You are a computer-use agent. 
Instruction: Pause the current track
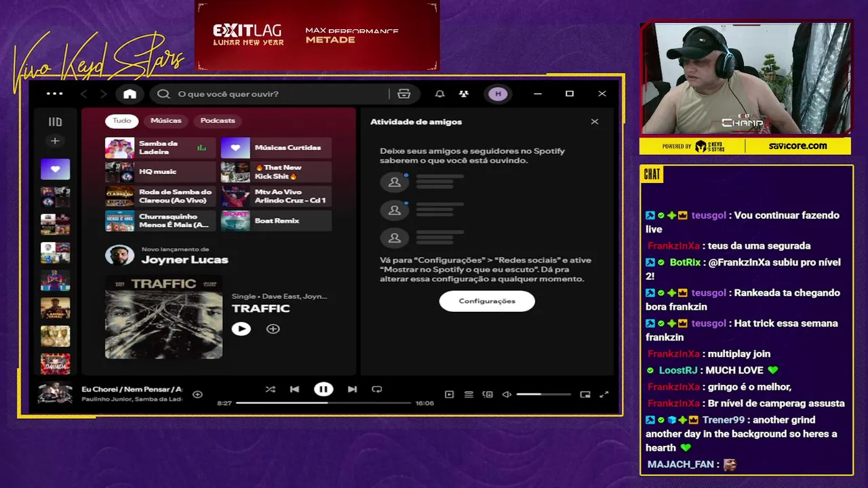(323, 389)
